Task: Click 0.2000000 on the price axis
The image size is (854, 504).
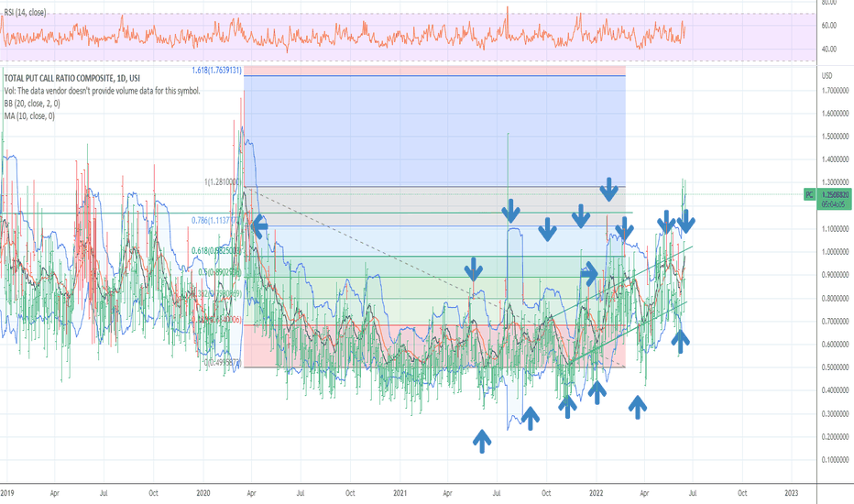Action: 835,437
